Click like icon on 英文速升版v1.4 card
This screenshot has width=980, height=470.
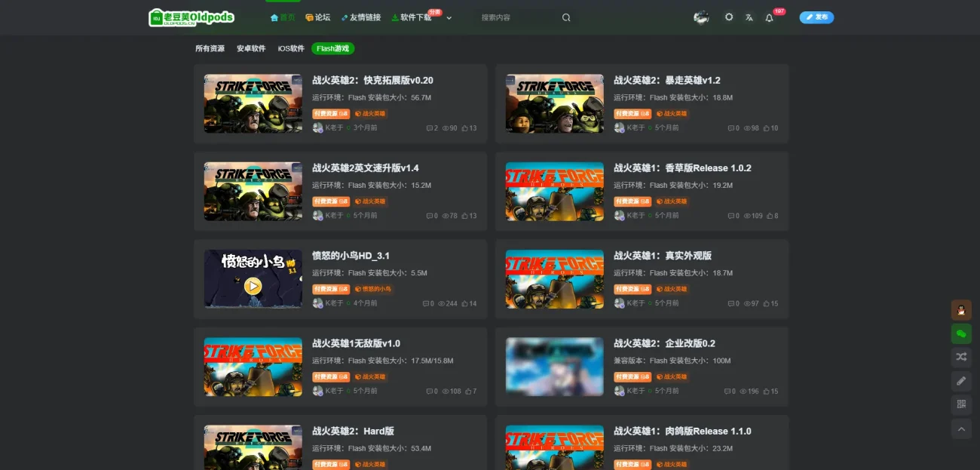coord(464,216)
